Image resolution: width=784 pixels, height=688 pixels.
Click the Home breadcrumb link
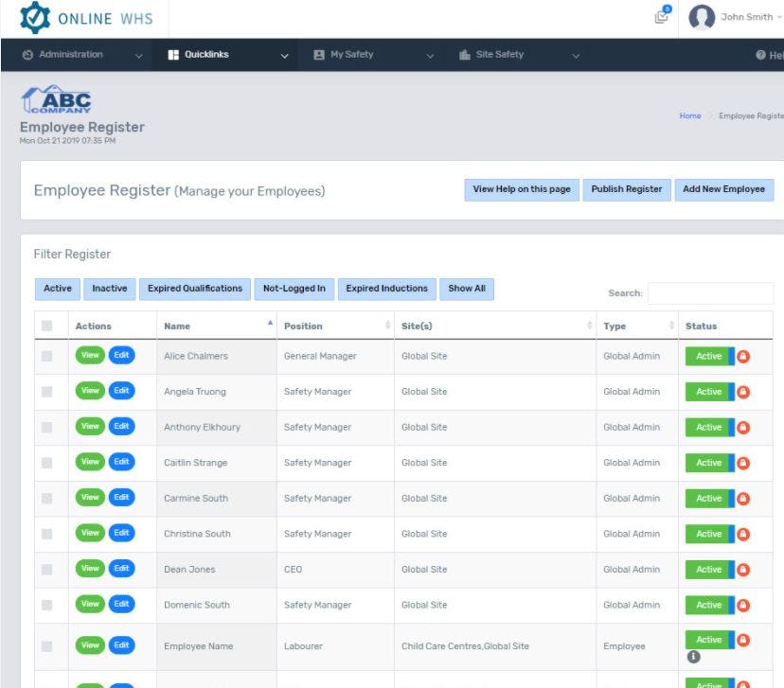pos(692,115)
